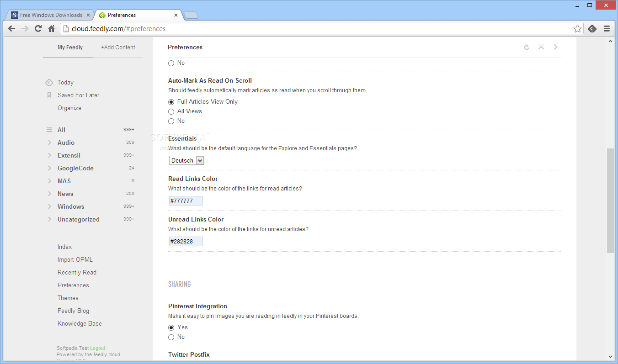Open the feedly extension icon in toolbar

pyautogui.click(x=592, y=28)
